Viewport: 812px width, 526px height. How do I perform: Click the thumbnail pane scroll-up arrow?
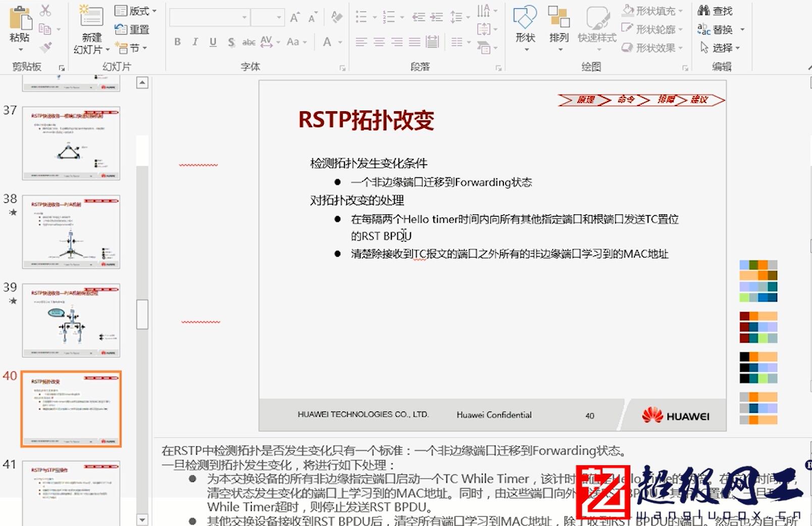[x=142, y=82]
